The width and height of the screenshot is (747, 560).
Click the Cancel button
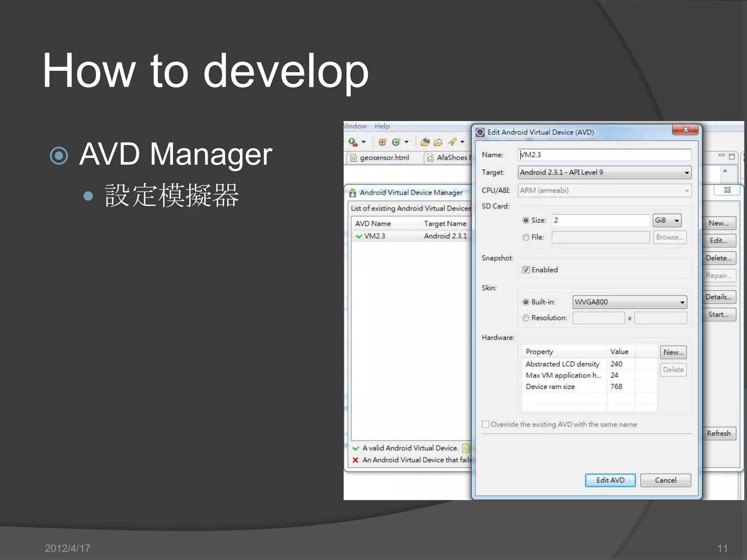pos(666,480)
